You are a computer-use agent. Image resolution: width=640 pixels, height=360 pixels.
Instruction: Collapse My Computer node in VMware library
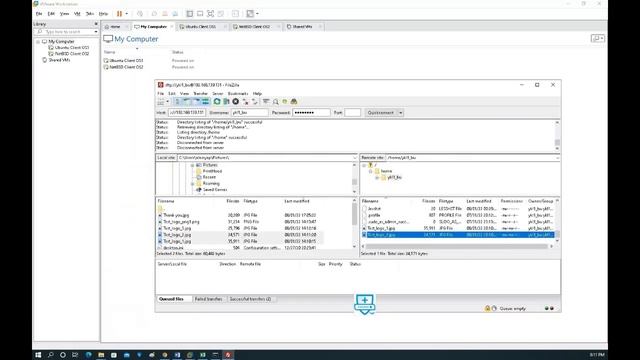coord(38,42)
